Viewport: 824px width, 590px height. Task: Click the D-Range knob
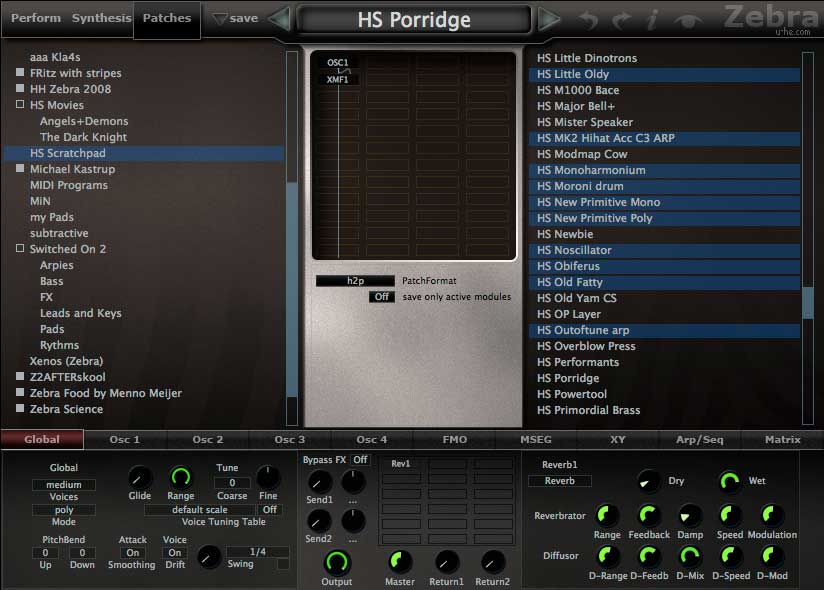pos(607,556)
